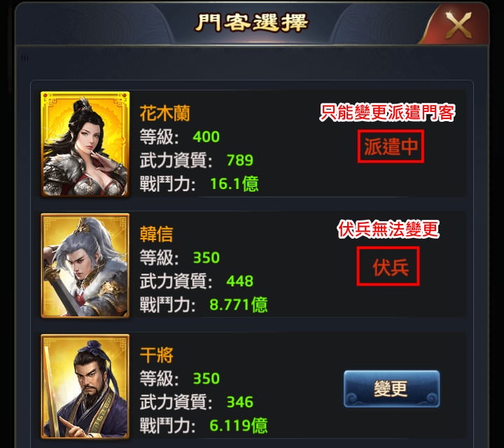Click the 韓信 name label
This screenshot has height=448, width=504.
tap(157, 234)
